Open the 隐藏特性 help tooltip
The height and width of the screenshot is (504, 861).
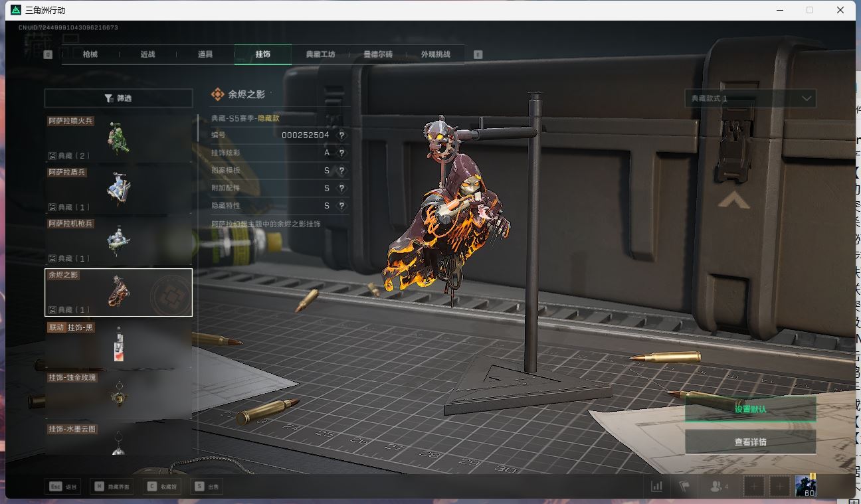(x=341, y=207)
